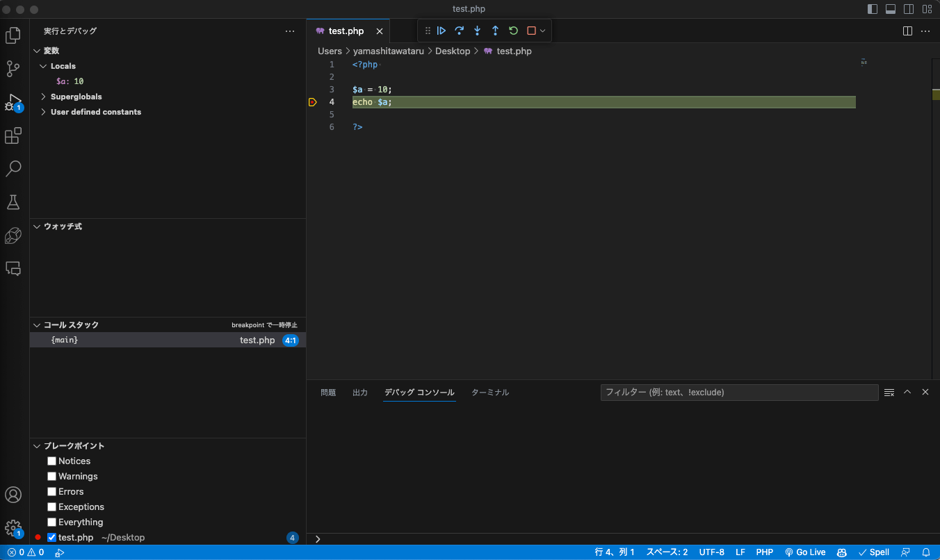Screen dimensions: 940x560
Task: Click the Users breadcrumb segment
Action: pyautogui.click(x=330, y=51)
